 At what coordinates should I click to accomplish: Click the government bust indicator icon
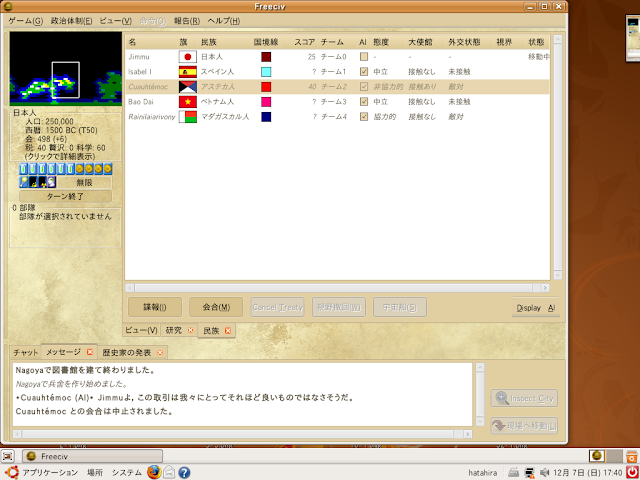[51, 182]
